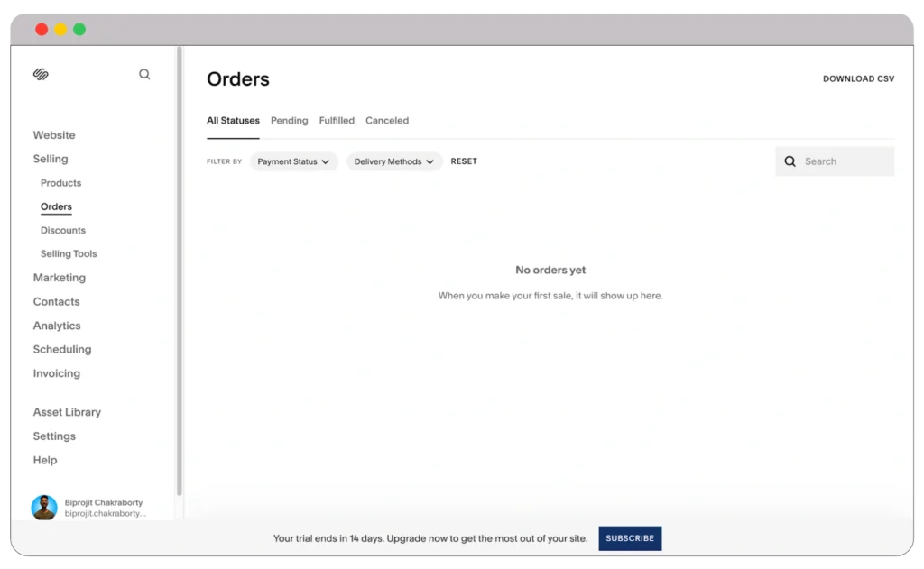Click the SUBSCRIBE button in the trial banner
The width and height of the screenshot is (924, 569).
[x=630, y=538]
